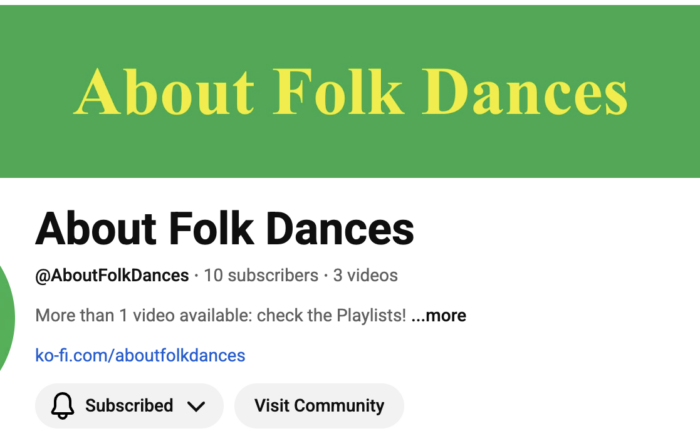Expand description with the ...more link
Screen dimensions: 700x441
coord(439,316)
